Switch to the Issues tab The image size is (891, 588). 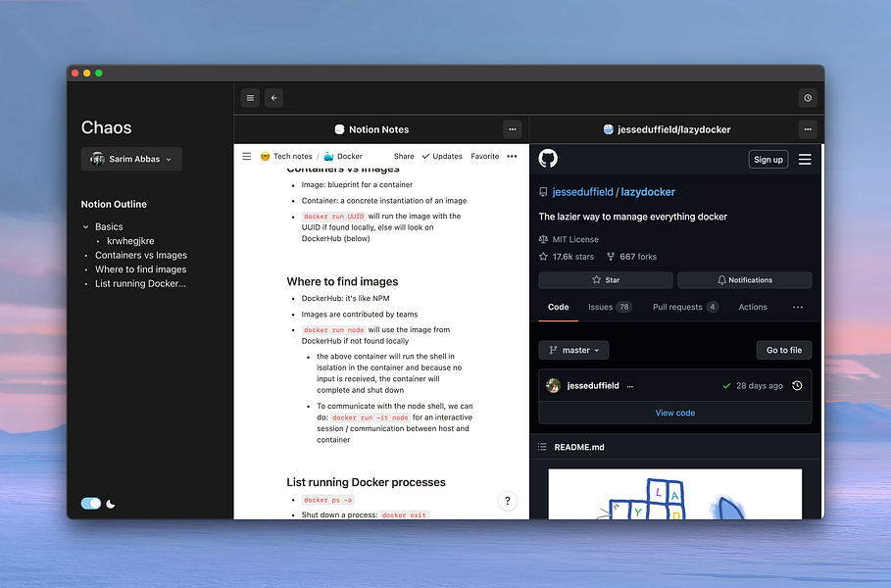click(x=610, y=307)
